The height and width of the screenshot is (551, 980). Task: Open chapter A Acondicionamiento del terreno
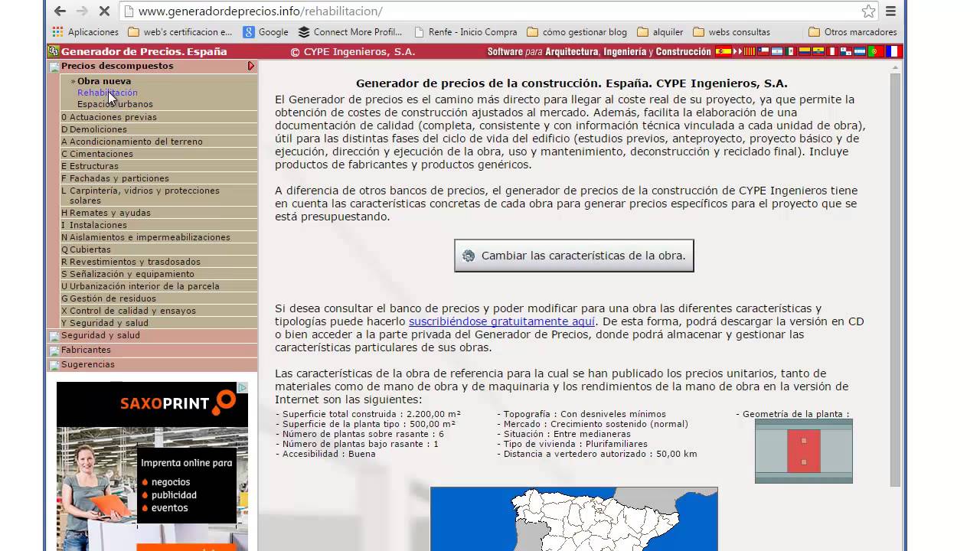click(158, 142)
